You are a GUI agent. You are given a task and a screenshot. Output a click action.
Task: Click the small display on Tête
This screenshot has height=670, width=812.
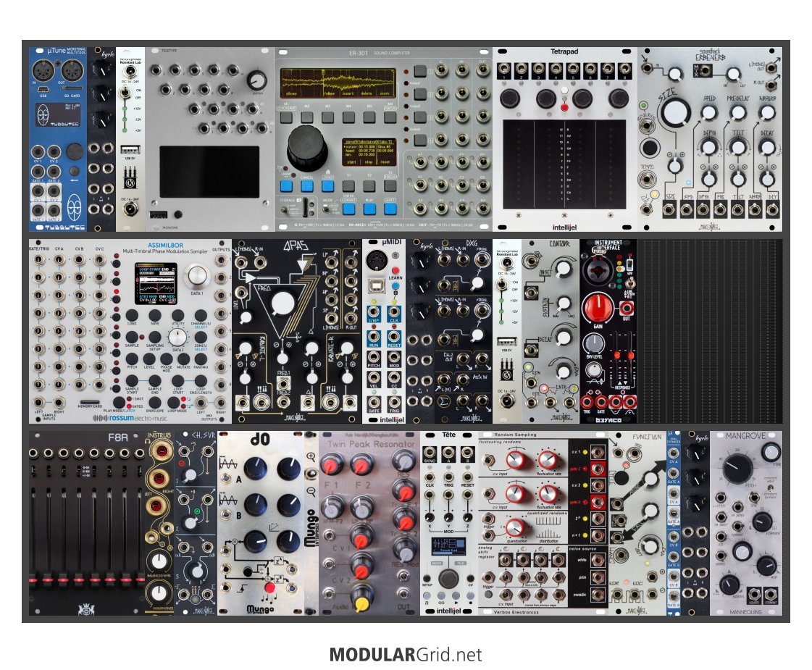448,545
